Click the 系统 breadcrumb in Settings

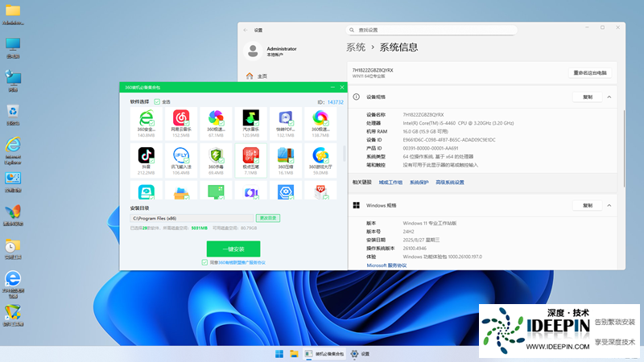coord(356,47)
